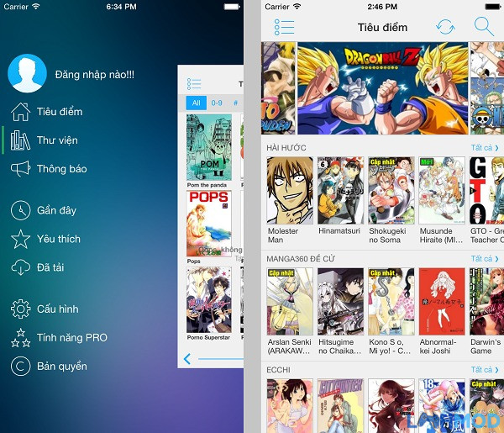
Task: Select Yêu thích menu label
Action: [x=59, y=239]
